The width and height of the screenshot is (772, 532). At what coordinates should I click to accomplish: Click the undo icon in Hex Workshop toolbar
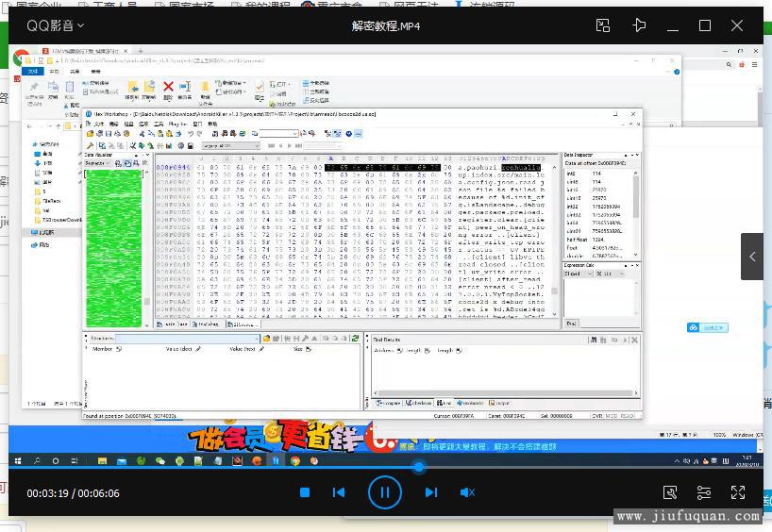(191, 133)
